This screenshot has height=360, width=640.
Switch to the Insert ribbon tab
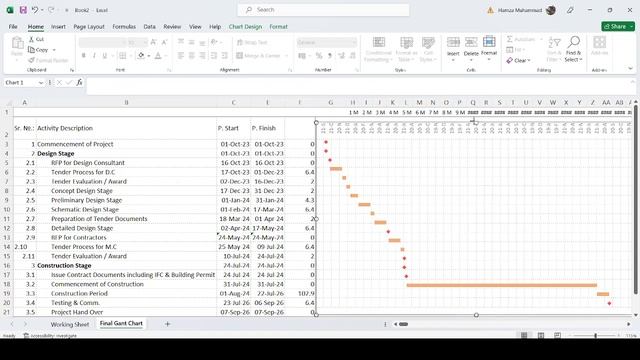pyautogui.click(x=58, y=27)
